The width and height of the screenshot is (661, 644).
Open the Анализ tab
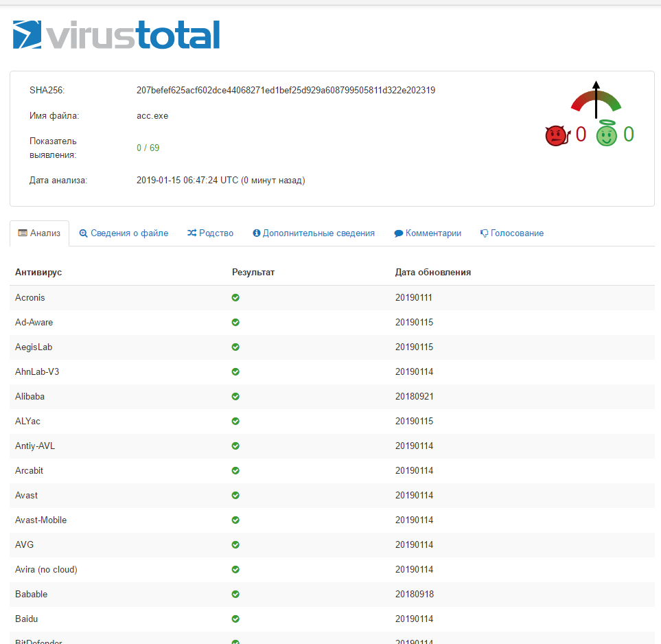pyautogui.click(x=39, y=233)
